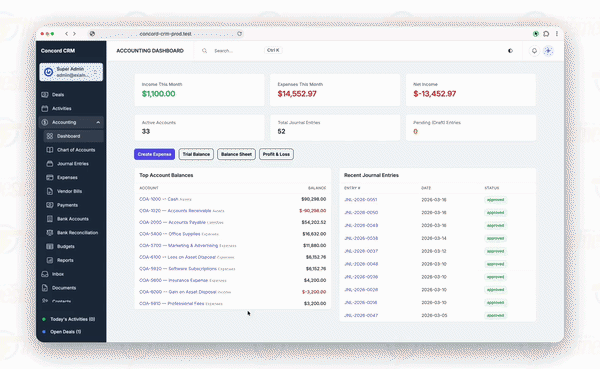Reload page with browser refresh icon
The height and width of the screenshot is (369, 600).
(x=240, y=34)
